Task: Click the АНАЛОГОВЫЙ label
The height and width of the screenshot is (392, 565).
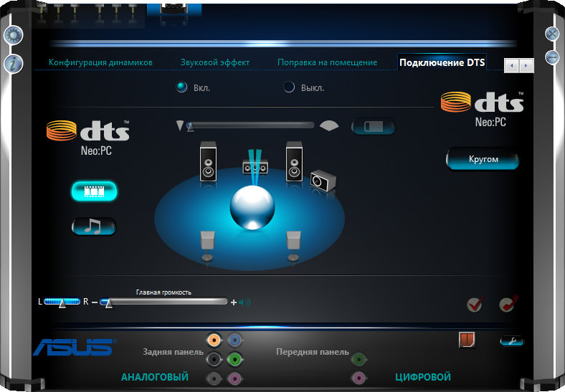Action: 155,377
